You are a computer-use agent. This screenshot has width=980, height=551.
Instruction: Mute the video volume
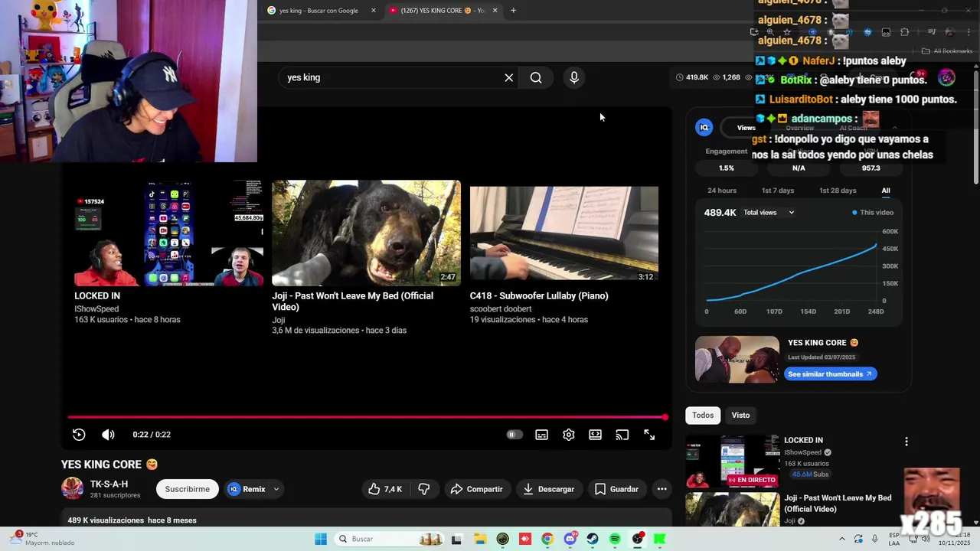click(x=108, y=435)
